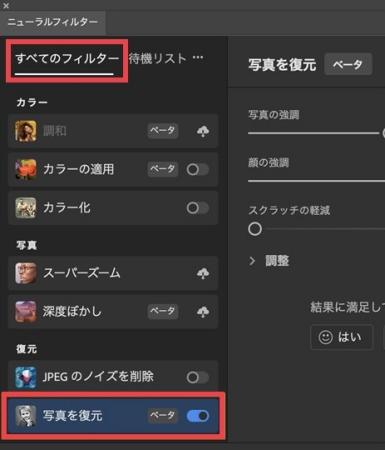
Task: Download the 調和 filter via cloud icon
Action: [x=203, y=131]
